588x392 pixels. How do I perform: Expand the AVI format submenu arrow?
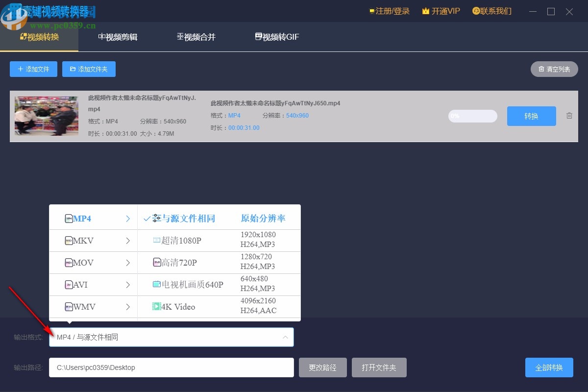128,284
